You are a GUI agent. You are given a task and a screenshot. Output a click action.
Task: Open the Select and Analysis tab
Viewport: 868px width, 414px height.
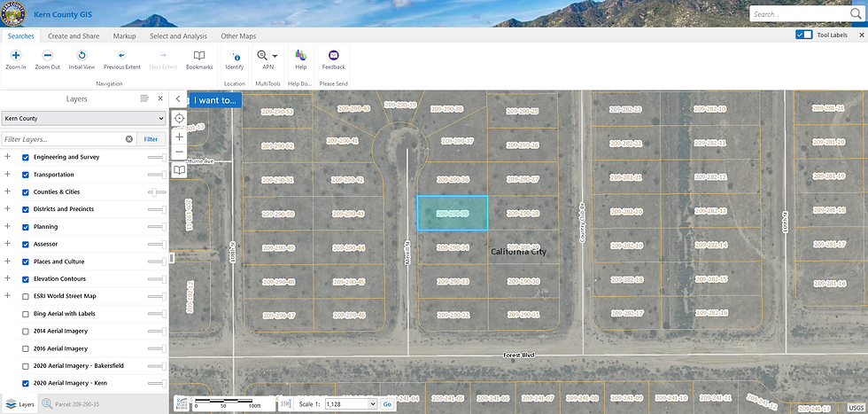[178, 36]
